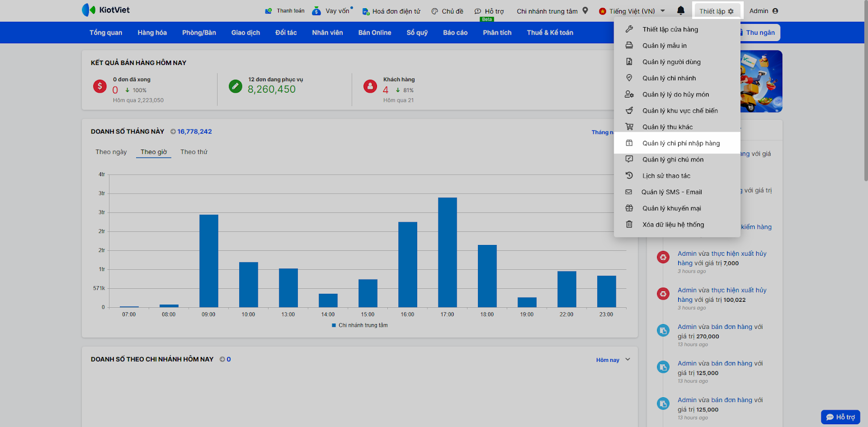The image size is (868, 427).
Task: Open the Tiếng Việt (VN) language dropdown
Action: pyautogui.click(x=632, y=11)
